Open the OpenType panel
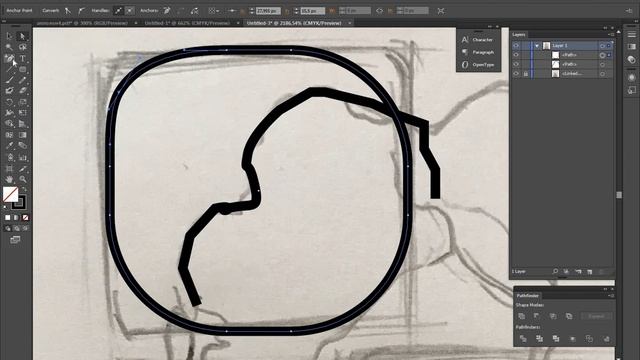640x360 pixels. tap(478, 64)
